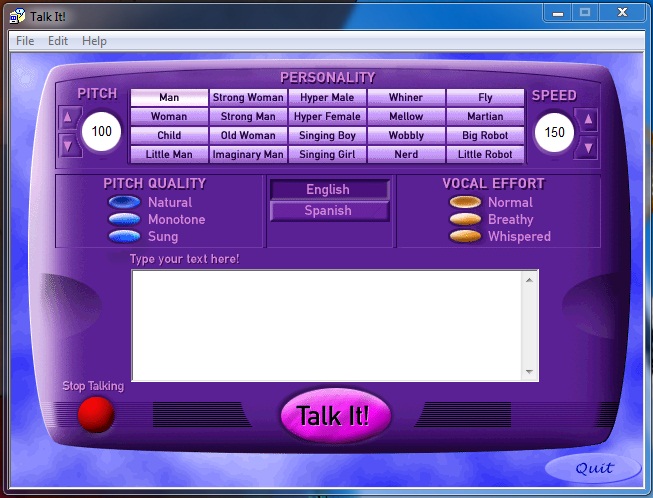Click the text box scroll up arrow
This screenshot has width=653, height=498.
click(x=529, y=280)
